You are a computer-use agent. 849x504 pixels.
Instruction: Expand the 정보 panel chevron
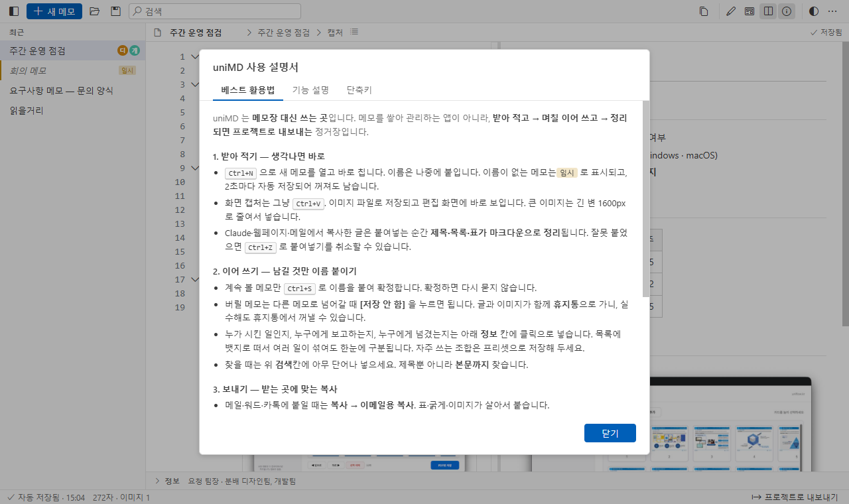tap(157, 481)
